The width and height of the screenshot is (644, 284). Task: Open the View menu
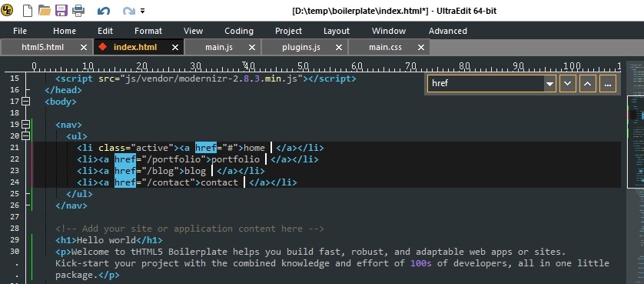(193, 31)
